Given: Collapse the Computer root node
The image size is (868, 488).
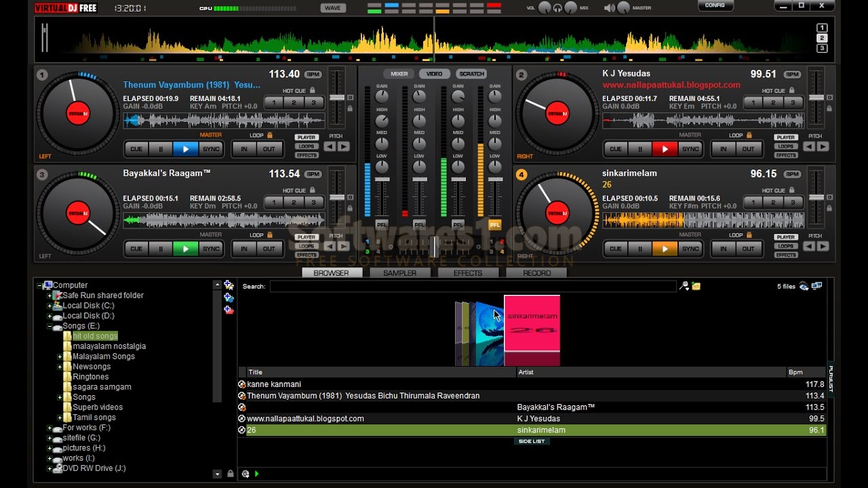Looking at the screenshot, I should (39, 285).
